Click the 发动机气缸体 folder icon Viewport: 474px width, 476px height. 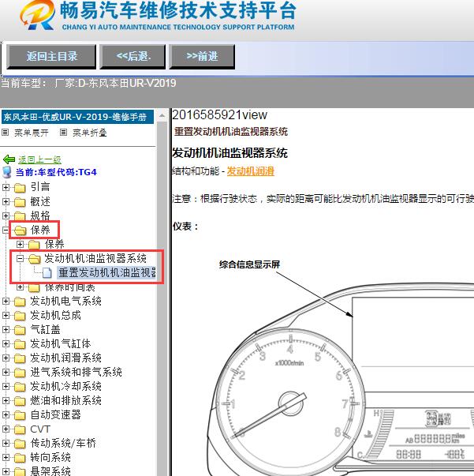click(x=20, y=344)
